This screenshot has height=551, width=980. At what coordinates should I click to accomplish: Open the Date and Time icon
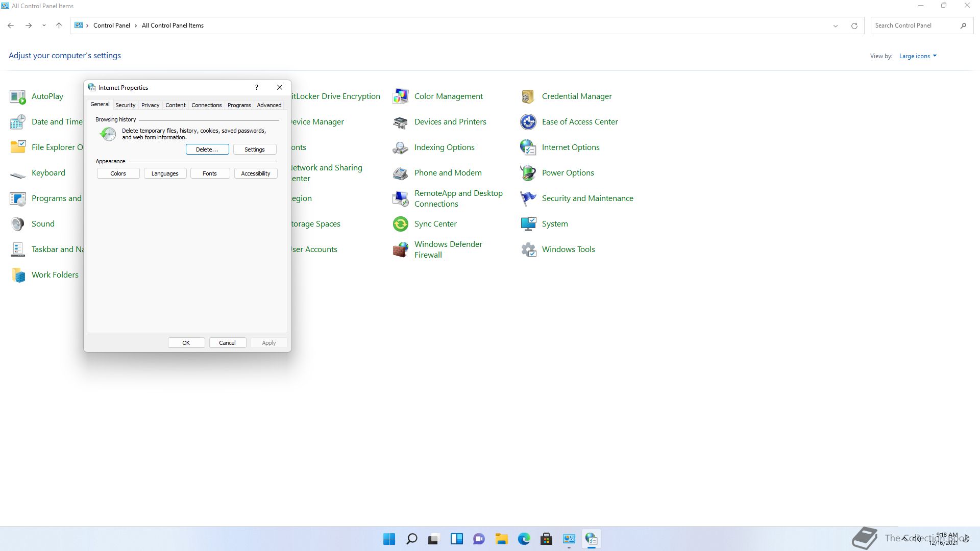(18, 122)
